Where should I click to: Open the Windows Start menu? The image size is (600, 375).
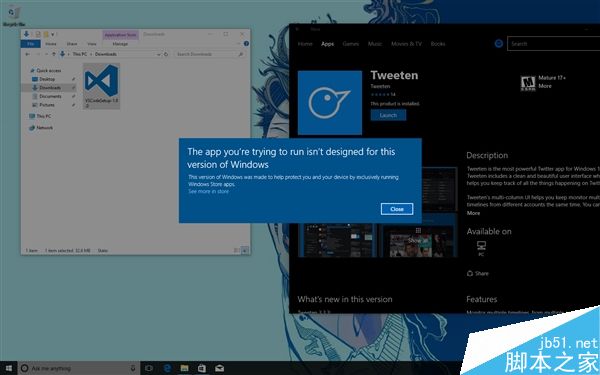[8, 368]
